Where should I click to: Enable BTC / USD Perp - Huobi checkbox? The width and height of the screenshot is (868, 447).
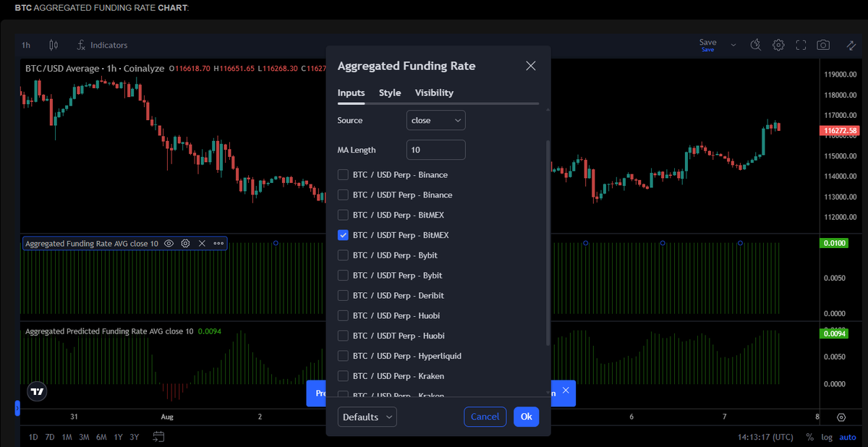[x=343, y=316]
